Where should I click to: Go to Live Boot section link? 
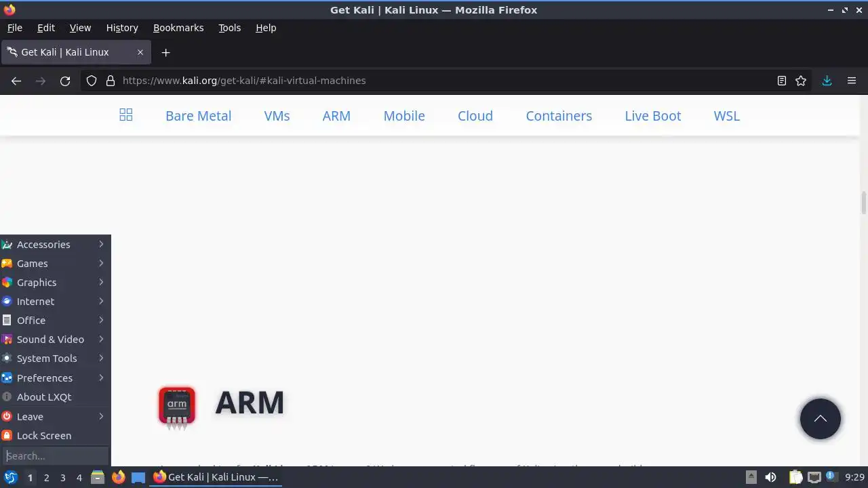653,116
